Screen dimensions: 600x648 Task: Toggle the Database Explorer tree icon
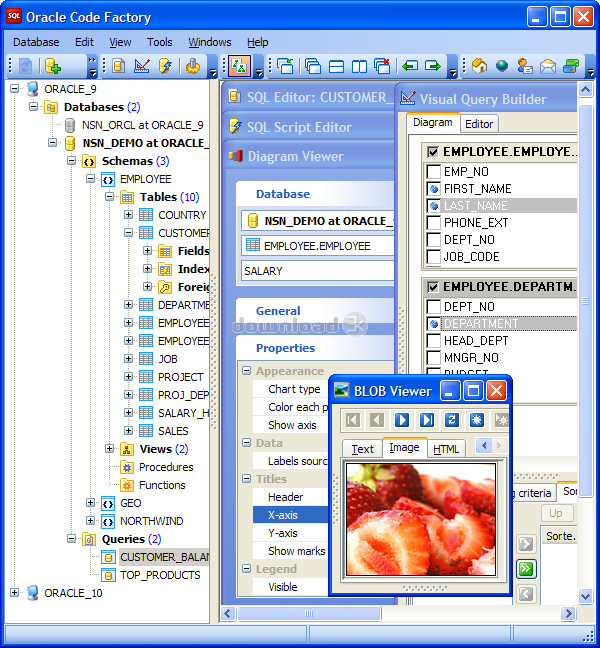tap(239, 66)
